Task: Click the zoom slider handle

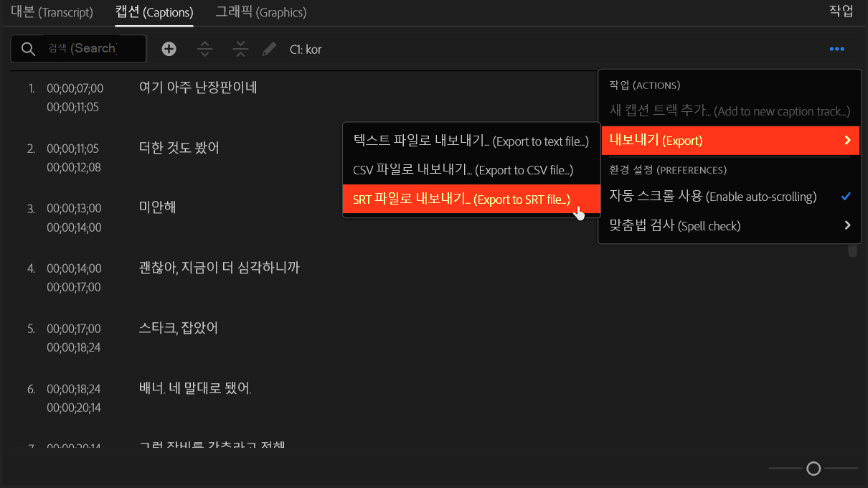Action: pos(813,469)
